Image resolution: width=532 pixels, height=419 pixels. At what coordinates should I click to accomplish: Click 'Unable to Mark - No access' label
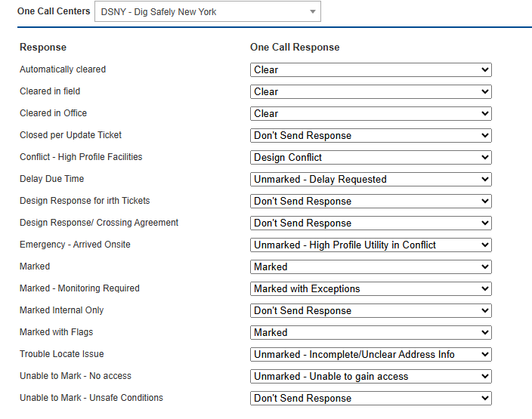(76, 376)
